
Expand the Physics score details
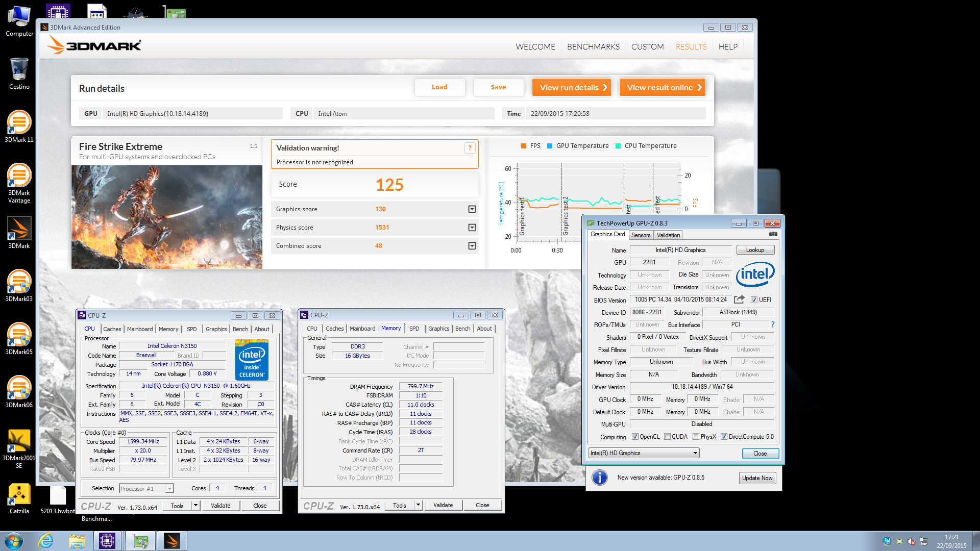click(x=472, y=228)
